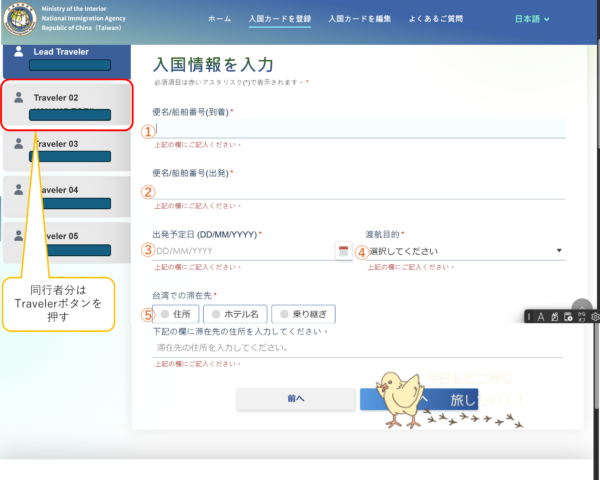Click the round scroll-up chevron button
This screenshot has height=480, width=600.
[x=582, y=306]
